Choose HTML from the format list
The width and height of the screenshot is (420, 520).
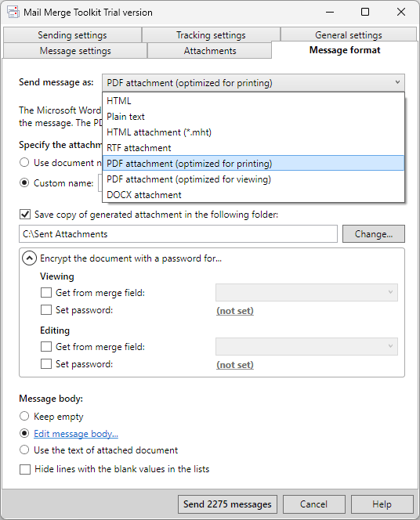pos(253,101)
